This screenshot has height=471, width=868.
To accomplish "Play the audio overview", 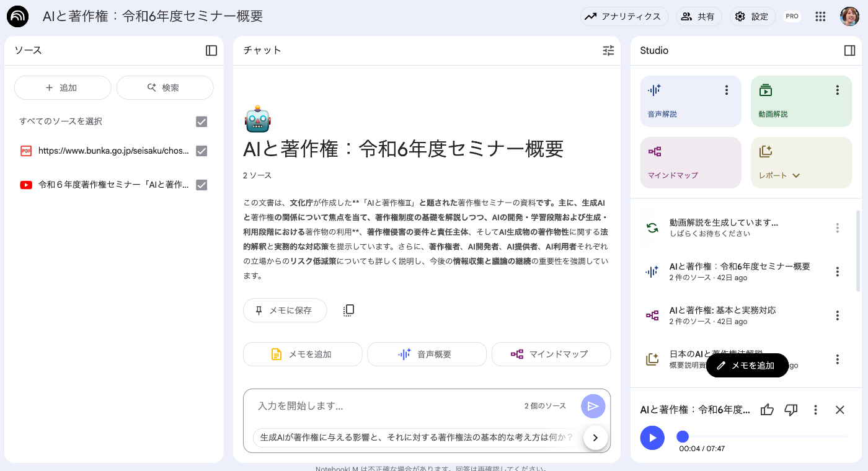I will [x=652, y=438].
